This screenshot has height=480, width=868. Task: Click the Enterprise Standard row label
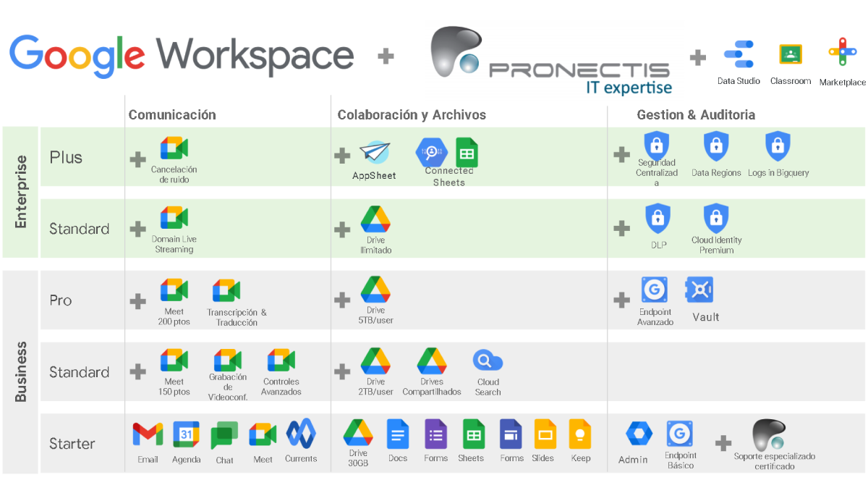click(x=80, y=229)
